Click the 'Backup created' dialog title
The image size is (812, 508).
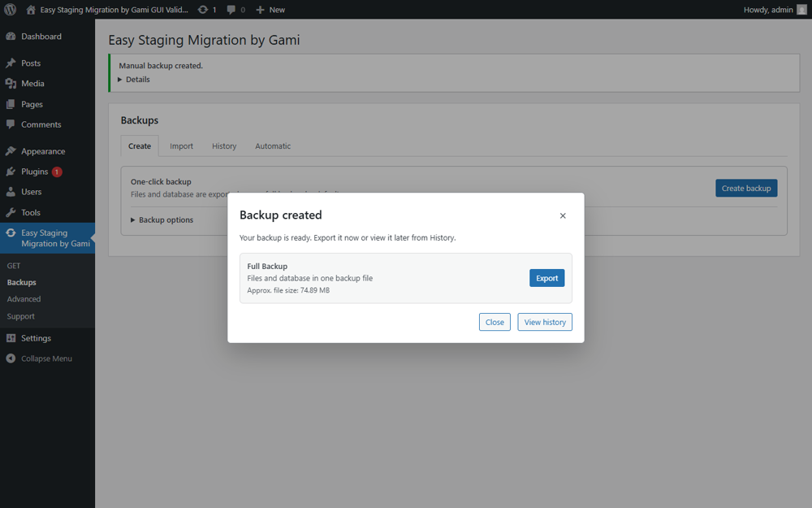pyautogui.click(x=281, y=215)
